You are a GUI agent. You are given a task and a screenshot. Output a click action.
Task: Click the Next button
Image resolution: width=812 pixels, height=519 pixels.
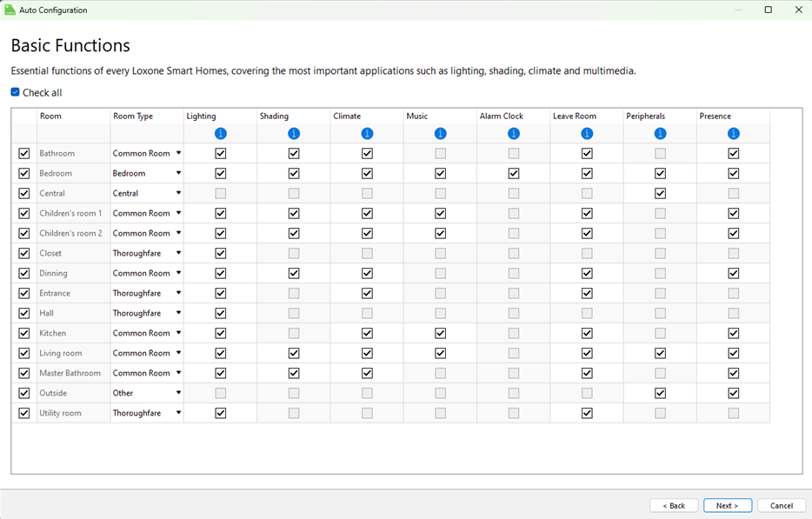(727, 506)
